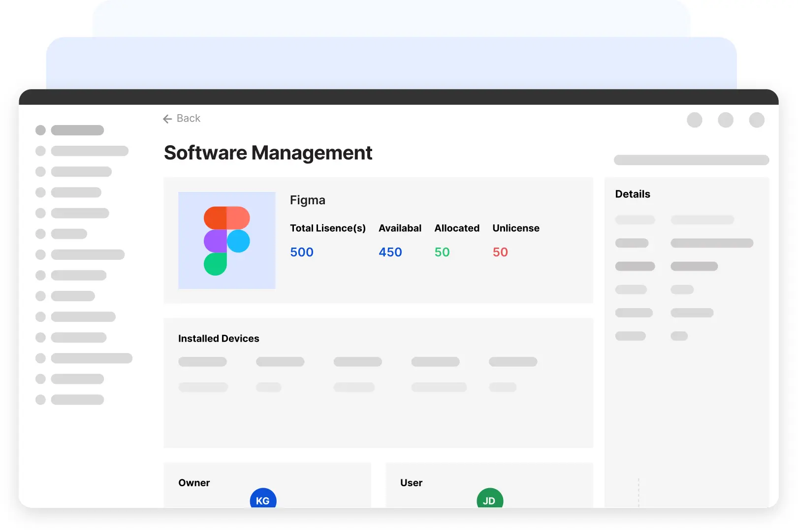
Task: Click the middle circular icon in top header
Action: tap(725, 120)
